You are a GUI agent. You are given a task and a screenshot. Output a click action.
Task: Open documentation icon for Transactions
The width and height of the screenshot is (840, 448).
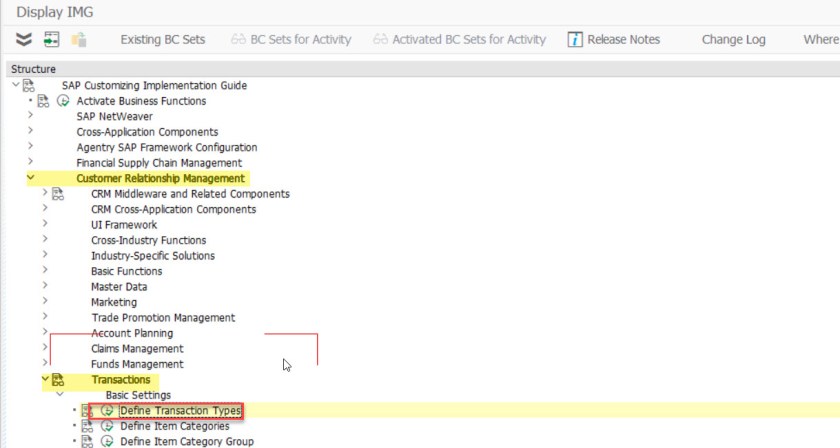58,380
